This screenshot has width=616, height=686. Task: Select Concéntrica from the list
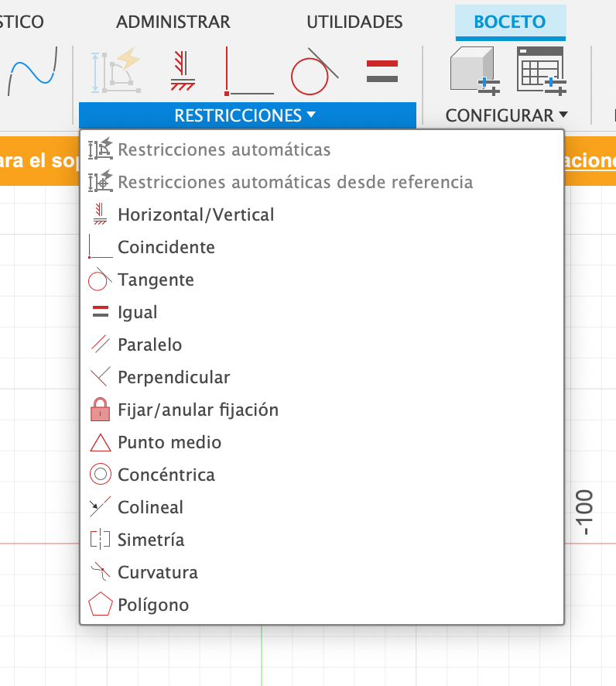point(166,475)
